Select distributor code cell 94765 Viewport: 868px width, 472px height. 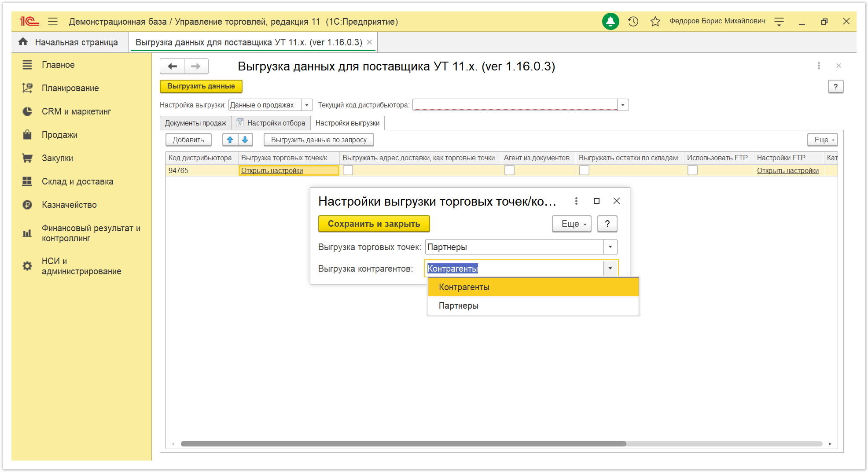[202, 170]
